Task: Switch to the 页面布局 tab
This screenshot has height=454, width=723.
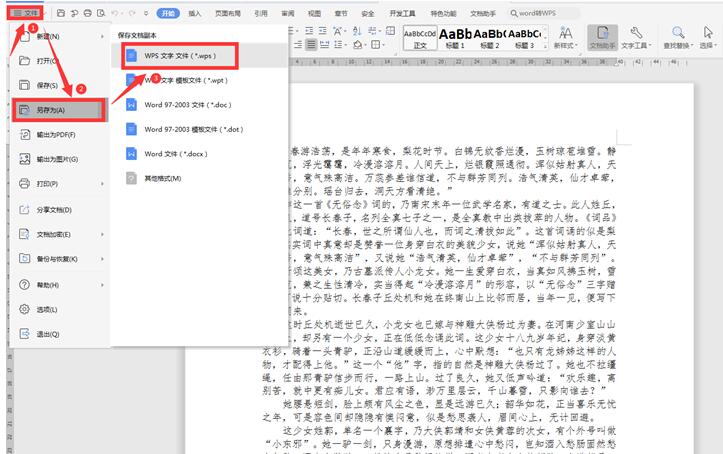Action: tap(228, 13)
